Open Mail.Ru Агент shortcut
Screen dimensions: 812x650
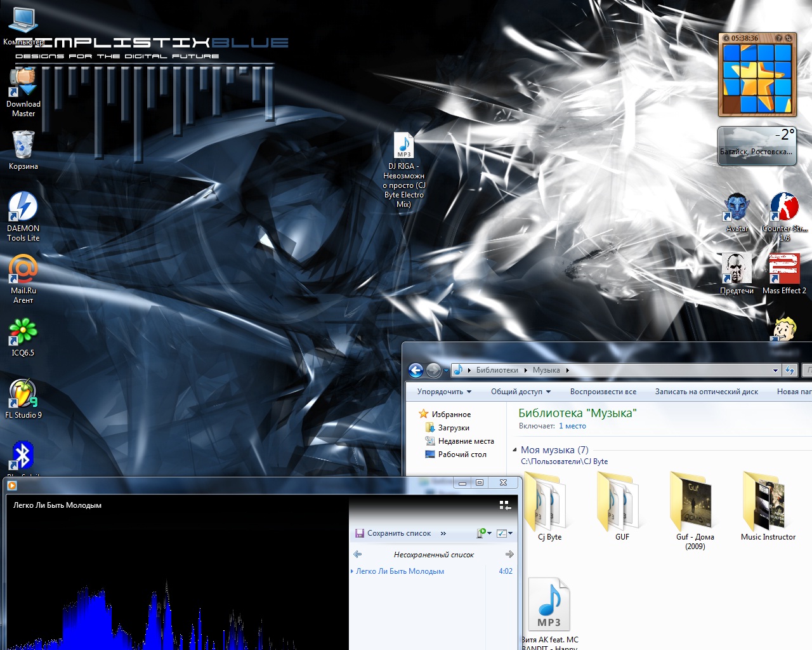[x=23, y=279]
